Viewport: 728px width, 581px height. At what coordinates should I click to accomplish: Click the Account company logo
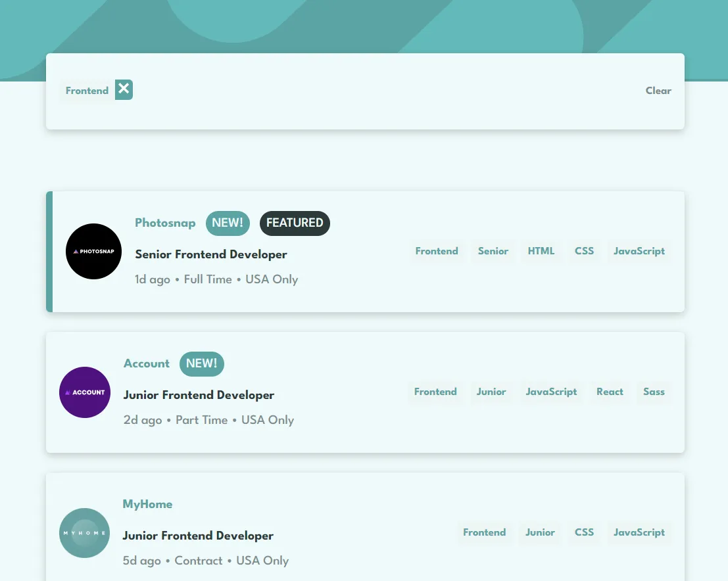(x=85, y=392)
